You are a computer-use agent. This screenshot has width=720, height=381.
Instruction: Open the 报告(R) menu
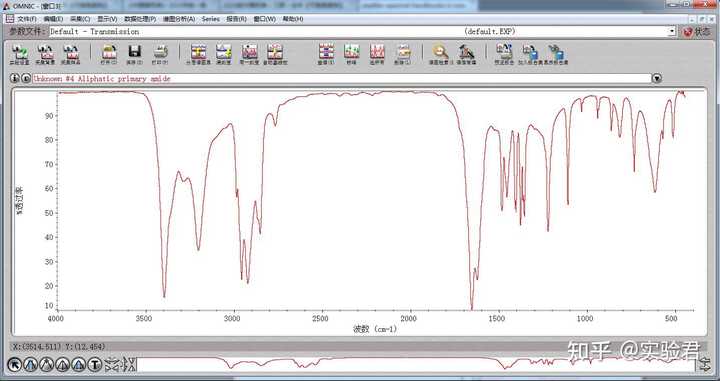point(236,19)
